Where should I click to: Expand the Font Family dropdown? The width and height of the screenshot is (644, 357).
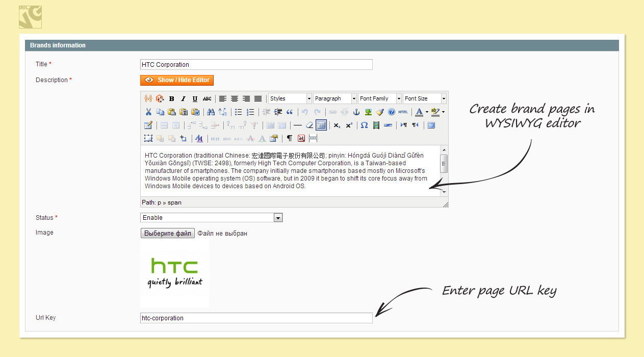(379, 99)
